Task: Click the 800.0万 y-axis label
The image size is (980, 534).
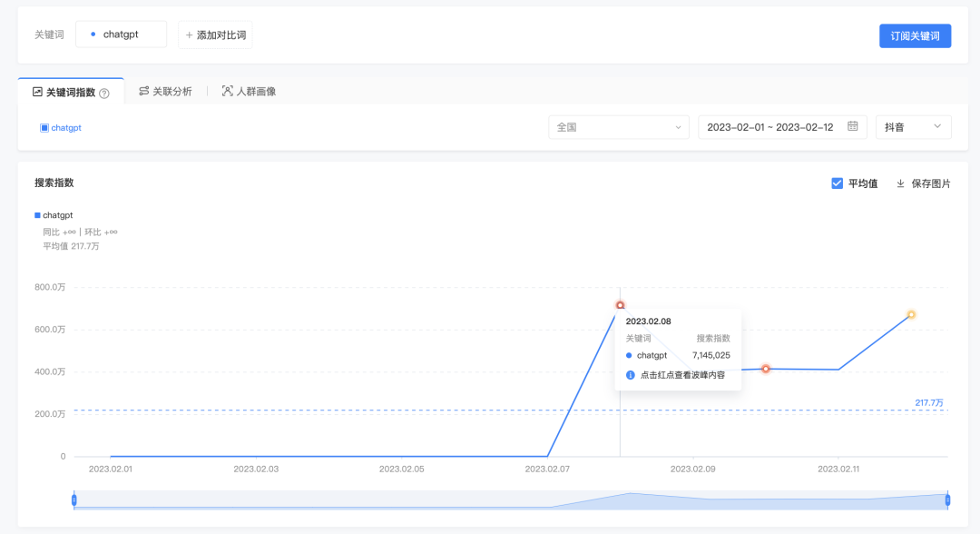Action: (x=50, y=287)
